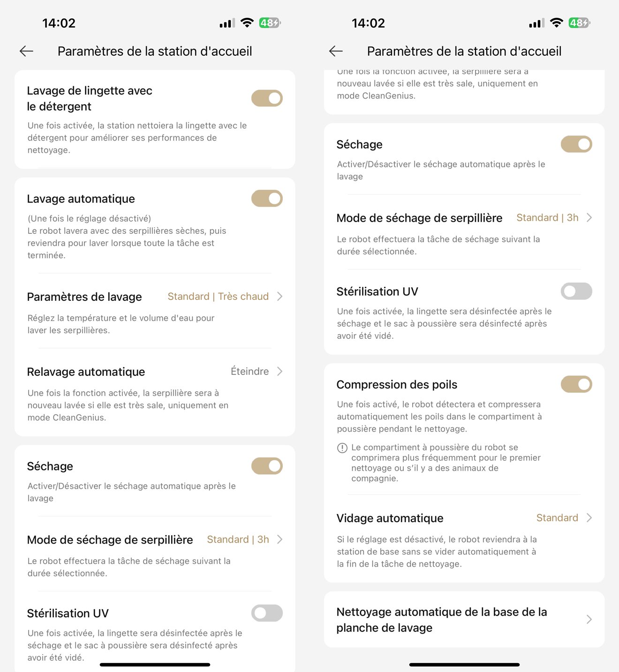619x672 pixels.
Task: Tap the Wi-Fi icon in the right status bar
Action: (556, 22)
